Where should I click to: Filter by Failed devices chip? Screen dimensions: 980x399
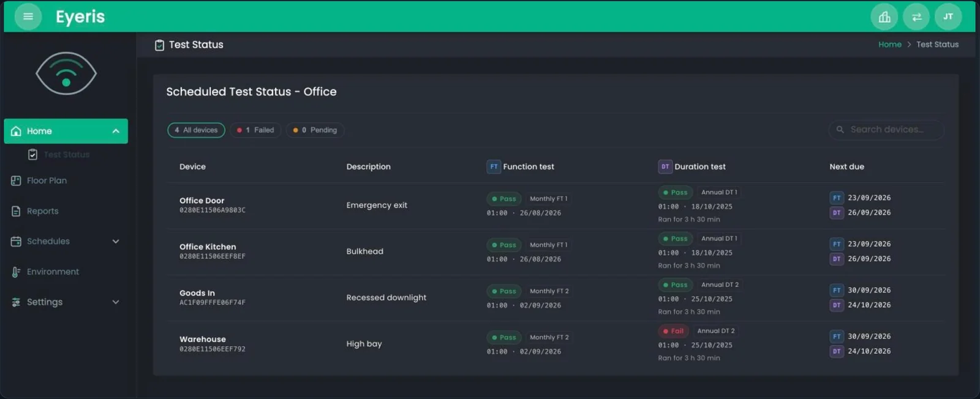[255, 130]
